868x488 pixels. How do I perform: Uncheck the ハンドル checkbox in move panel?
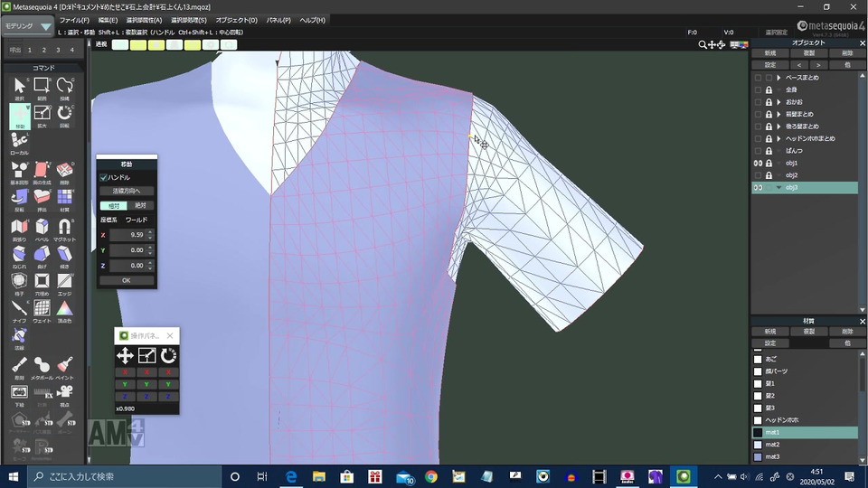[x=104, y=178]
